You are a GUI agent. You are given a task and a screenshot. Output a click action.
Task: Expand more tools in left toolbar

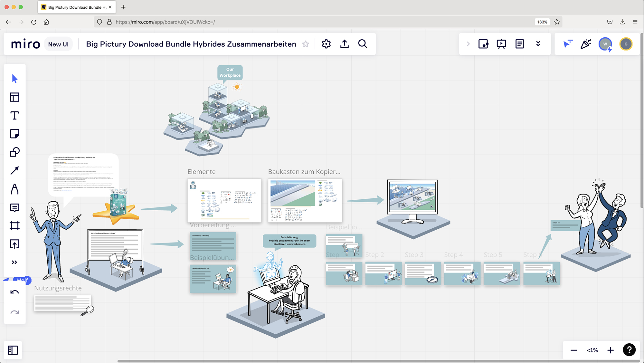click(x=14, y=262)
